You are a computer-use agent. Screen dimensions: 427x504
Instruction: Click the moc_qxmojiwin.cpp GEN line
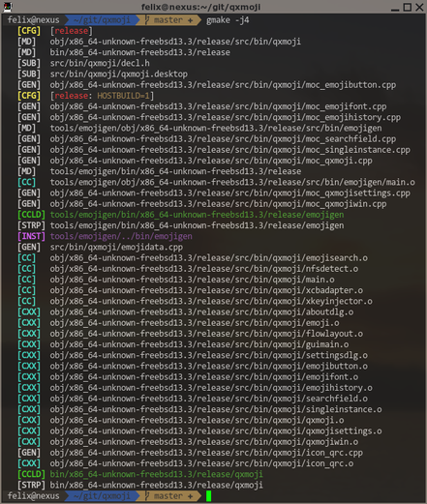(202, 204)
